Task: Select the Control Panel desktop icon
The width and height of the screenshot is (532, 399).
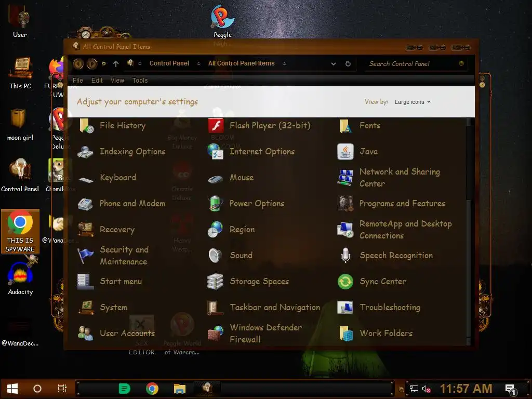Action: 20,176
